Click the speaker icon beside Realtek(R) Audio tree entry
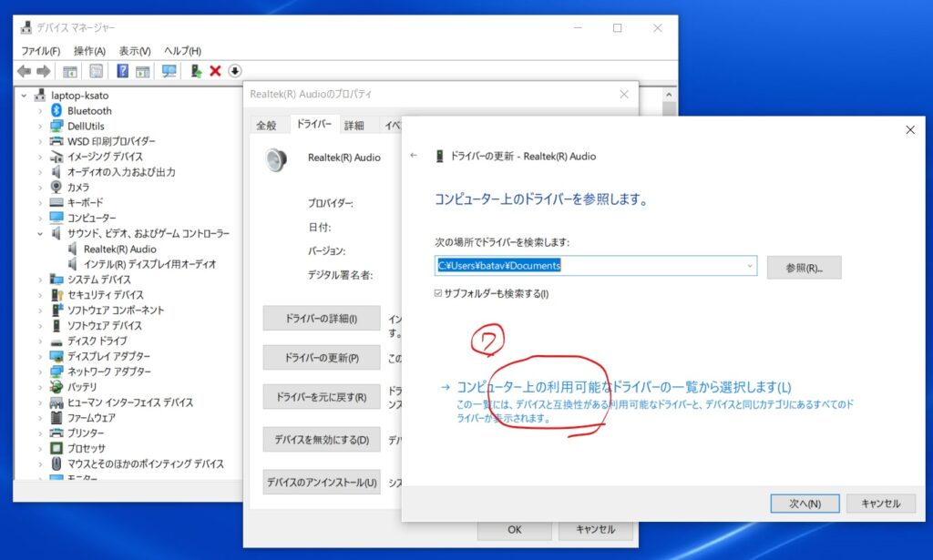Viewport: 933px width, 560px height. click(73, 249)
